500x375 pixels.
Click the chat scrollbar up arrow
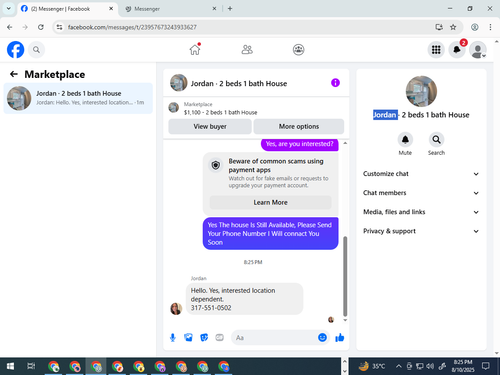[345, 143]
